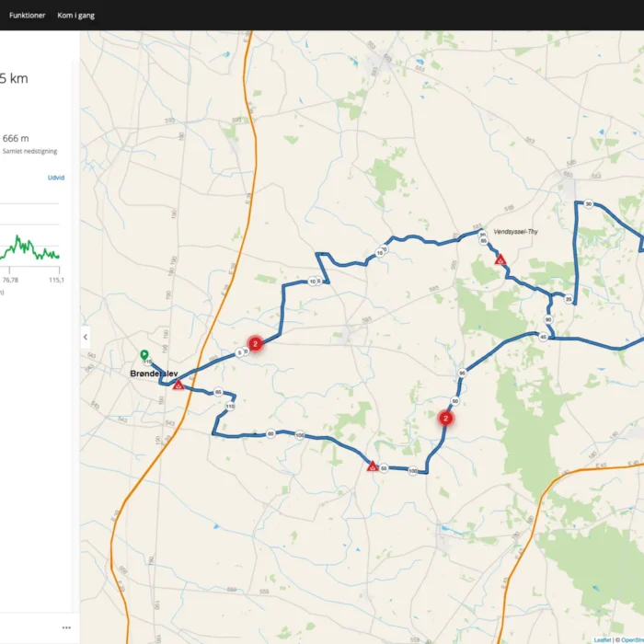Open red cluster marker 2 near kilometer 5
This screenshot has width=644, height=644.
256,343
